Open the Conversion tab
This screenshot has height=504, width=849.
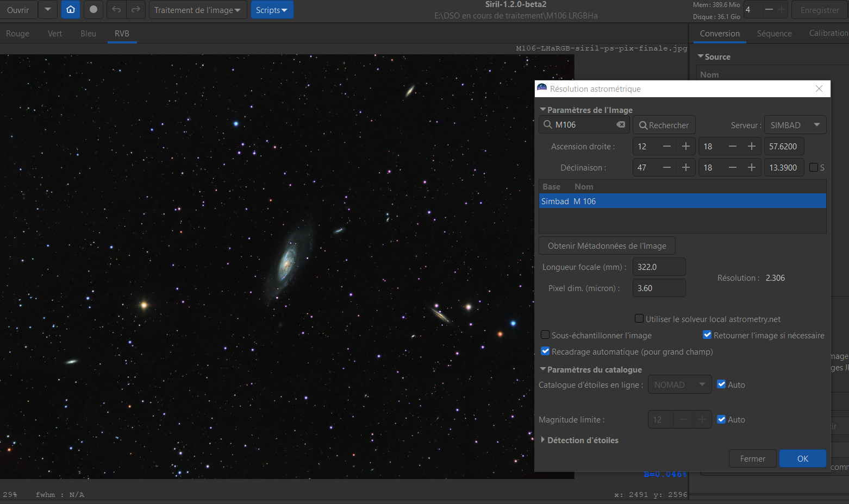[720, 34]
